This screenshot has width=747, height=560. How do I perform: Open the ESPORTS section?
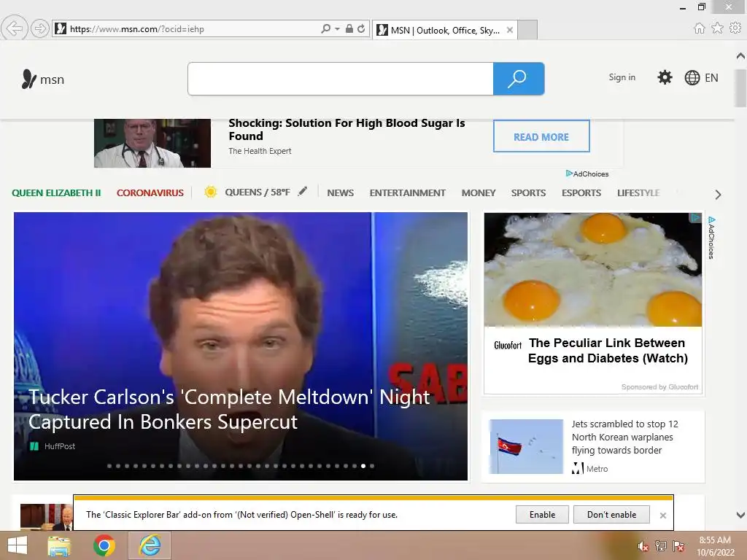tap(581, 192)
